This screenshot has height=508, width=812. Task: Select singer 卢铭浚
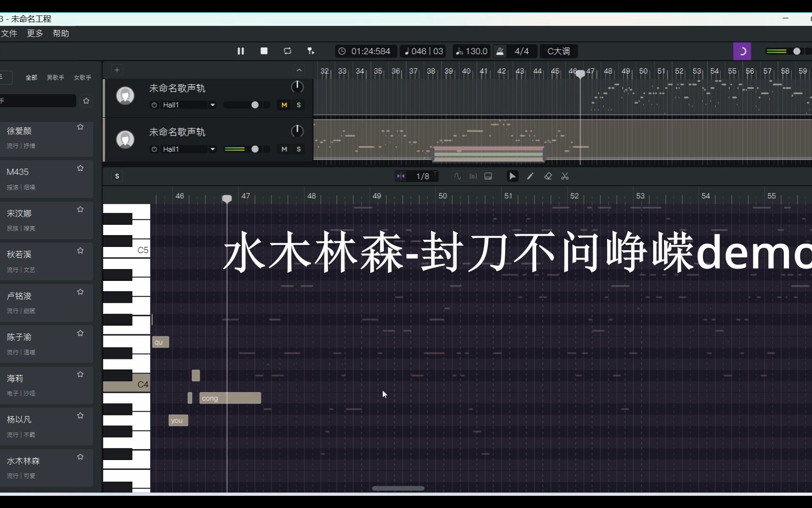[46, 303]
